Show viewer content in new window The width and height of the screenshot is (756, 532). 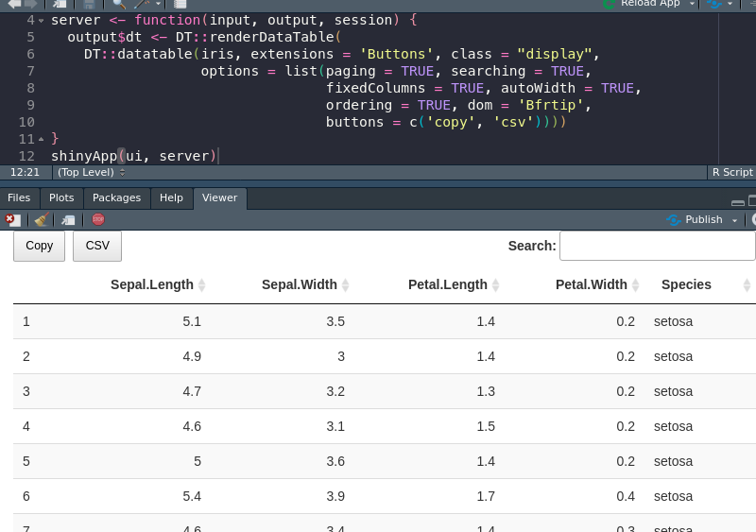pos(68,219)
